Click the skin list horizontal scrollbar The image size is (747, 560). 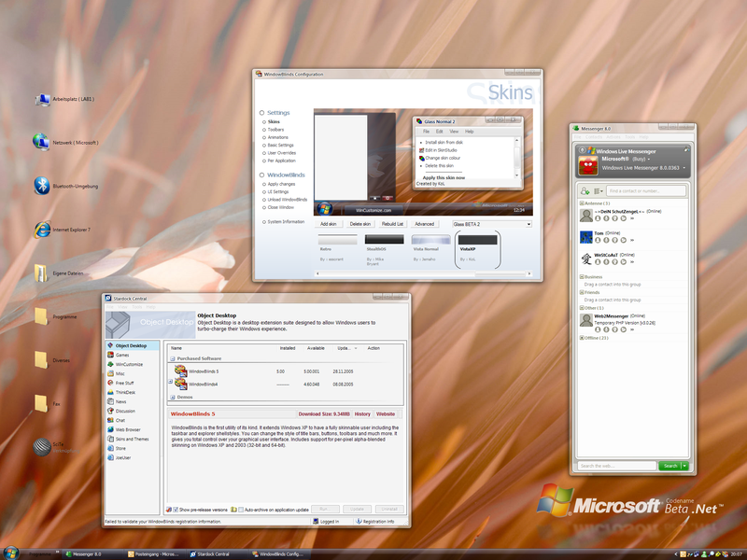(x=420, y=273)
